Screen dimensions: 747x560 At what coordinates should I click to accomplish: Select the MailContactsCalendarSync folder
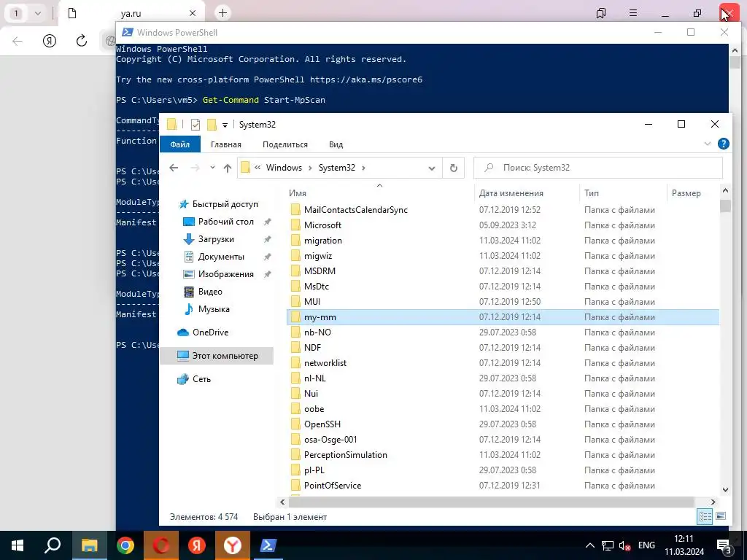(355, 210)
